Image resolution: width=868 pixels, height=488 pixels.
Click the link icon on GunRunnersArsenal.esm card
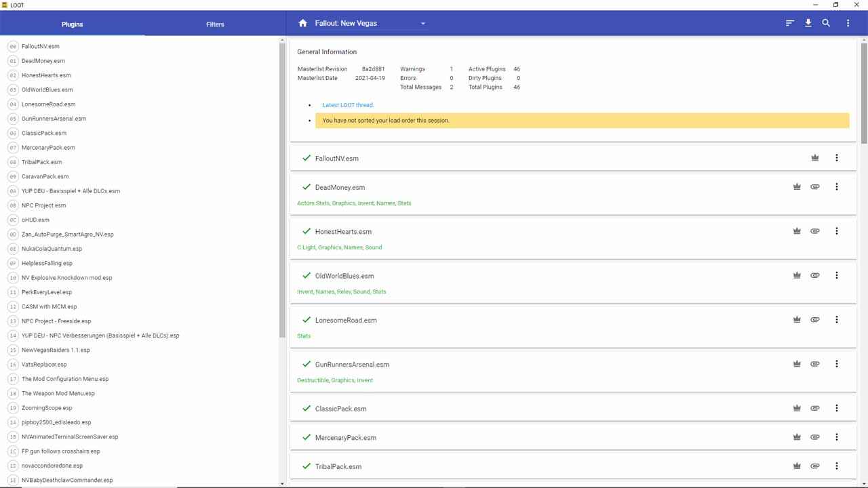pyautogui.click(x=815, y=364)
